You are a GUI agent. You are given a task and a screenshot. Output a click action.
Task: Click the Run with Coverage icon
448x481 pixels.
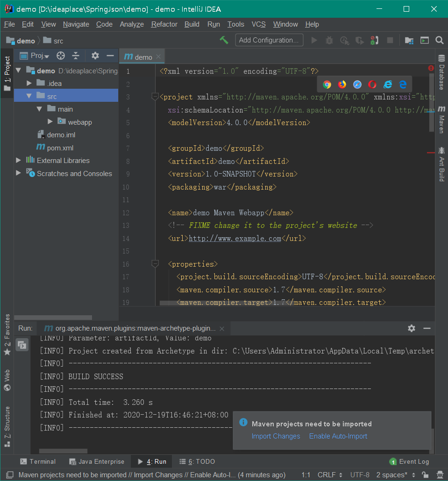(360, 41)
